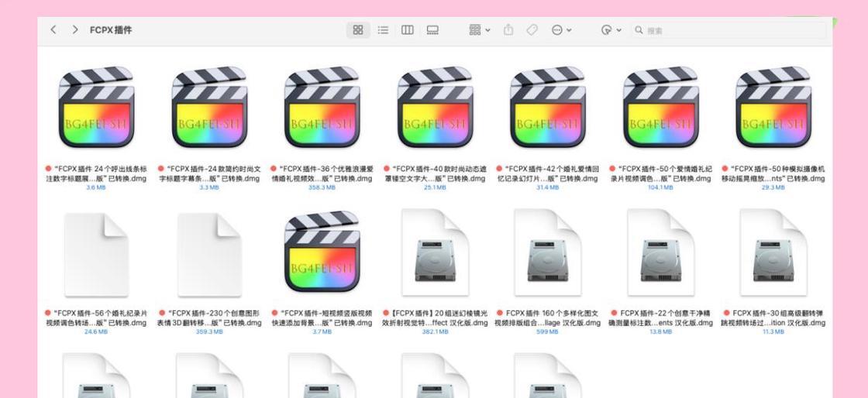Select the 30组高级翻转弹跳 disk image icon
The image size is (868, 398).
[773, 252]
